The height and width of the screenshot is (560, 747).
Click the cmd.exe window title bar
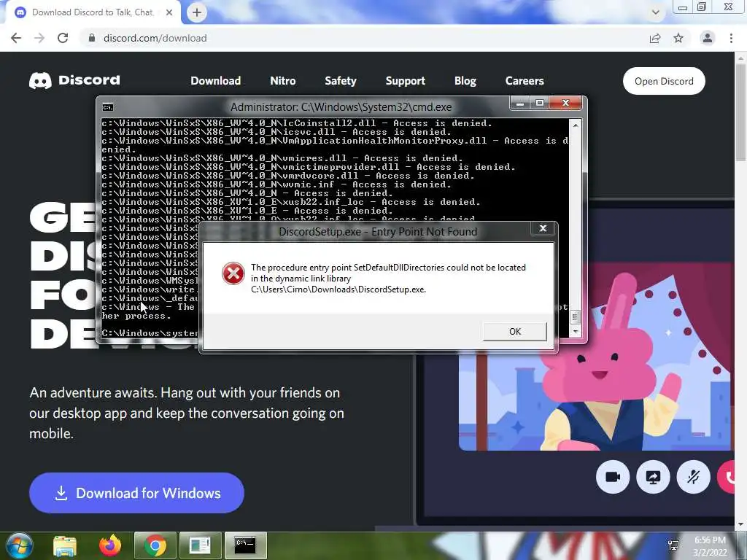click(341, 107)
